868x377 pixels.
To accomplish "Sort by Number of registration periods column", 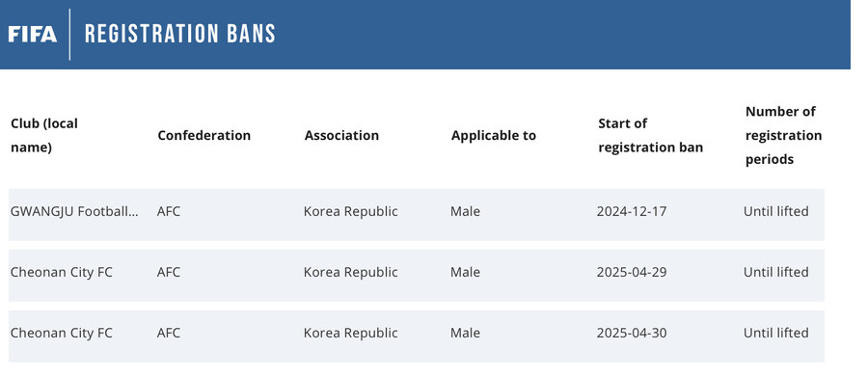I will click(x=783, y=136).
